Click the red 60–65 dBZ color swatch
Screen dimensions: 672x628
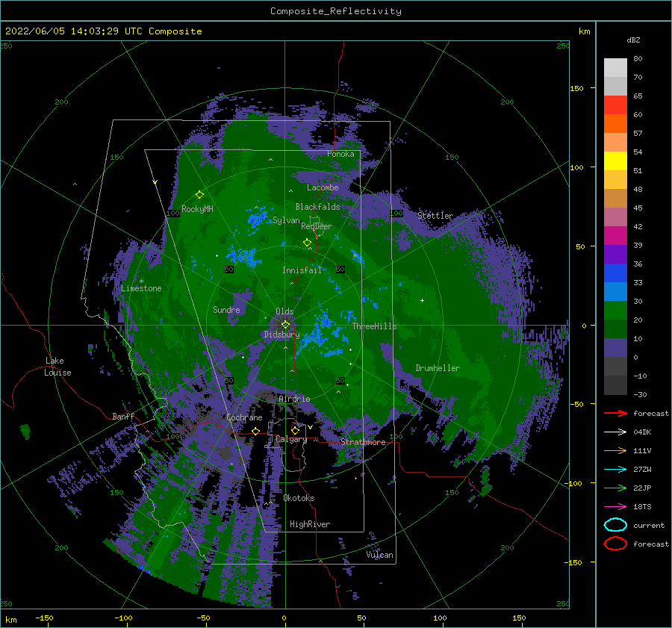[615, 105]
